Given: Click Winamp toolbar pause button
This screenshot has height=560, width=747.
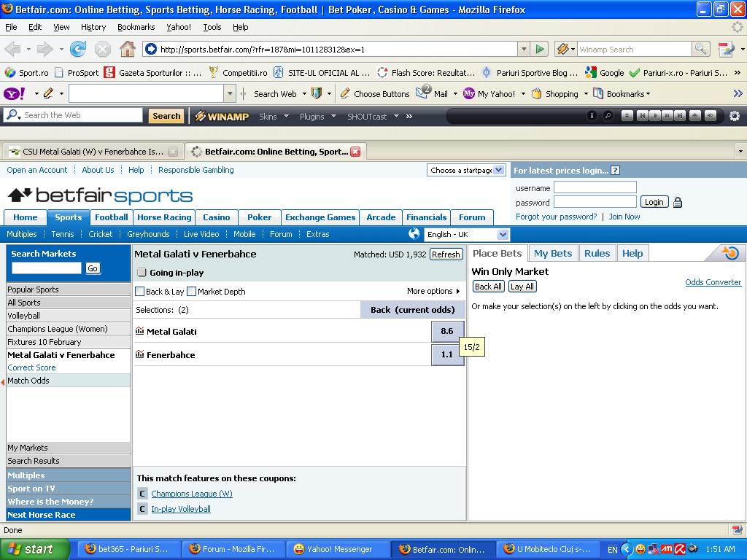Looking at the screenshot, I should 667,116.
